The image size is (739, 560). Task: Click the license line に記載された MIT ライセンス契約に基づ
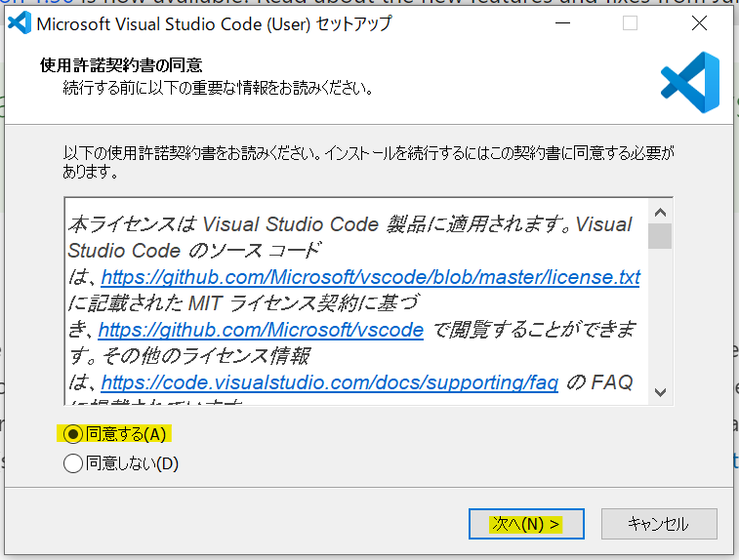click(x=243, y=303)
